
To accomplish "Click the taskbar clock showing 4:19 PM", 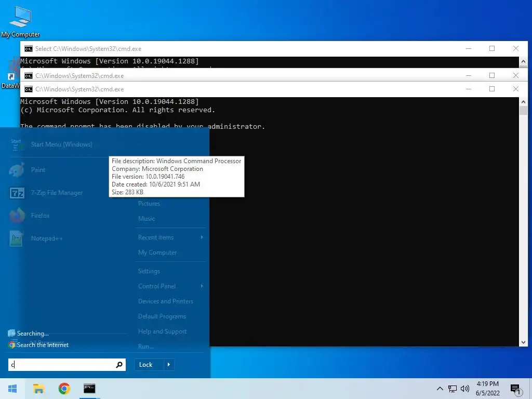I will tap(487, 389).
